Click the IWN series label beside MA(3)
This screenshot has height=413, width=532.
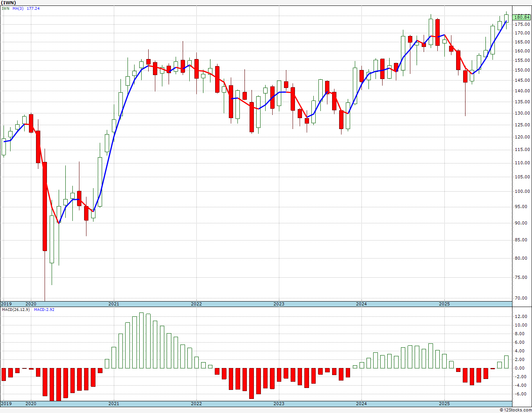[x=5, y=8]
